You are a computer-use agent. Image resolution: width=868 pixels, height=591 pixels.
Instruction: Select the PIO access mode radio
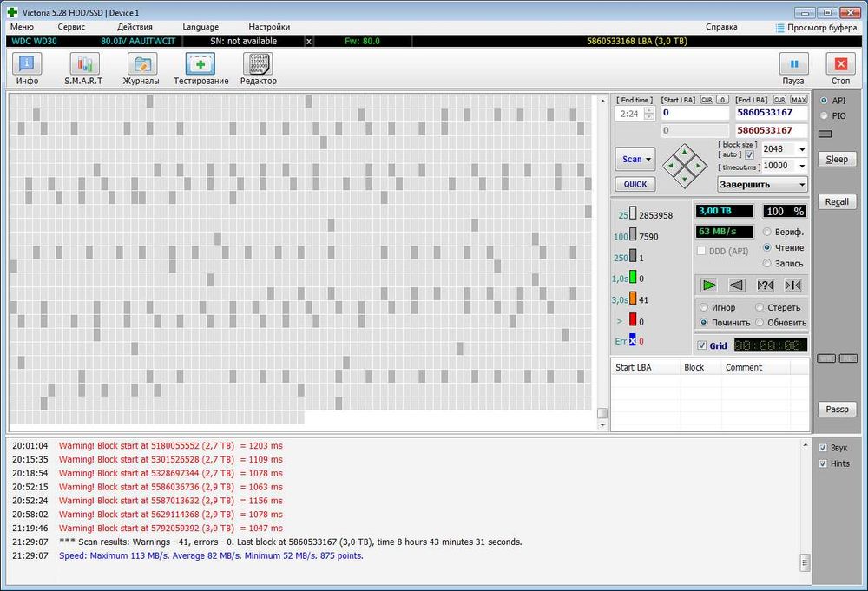(x=824, y=115)
